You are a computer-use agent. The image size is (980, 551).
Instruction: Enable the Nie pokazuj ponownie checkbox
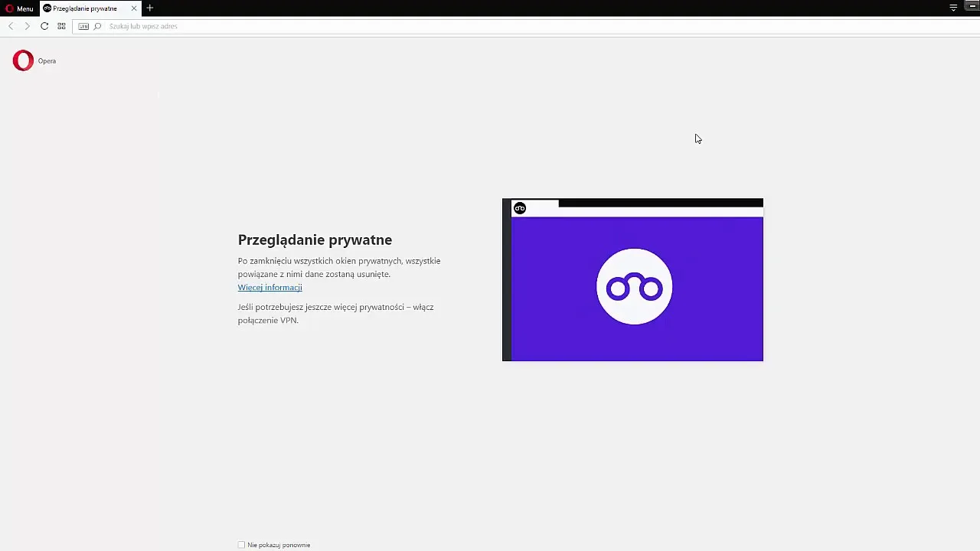pyautogui.click(x=241, y=544)
